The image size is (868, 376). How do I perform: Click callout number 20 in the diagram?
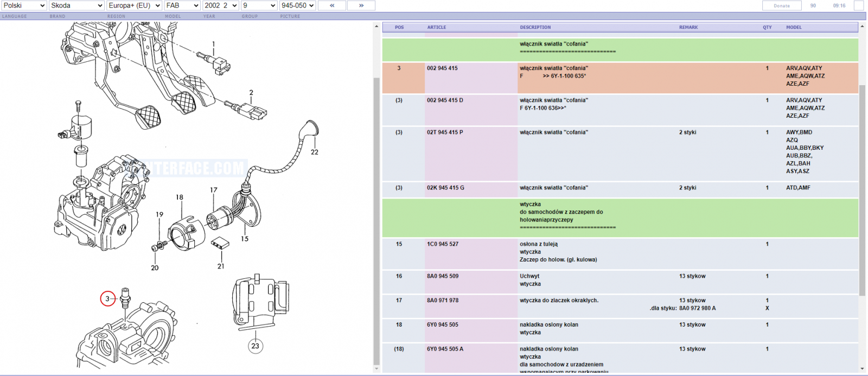click(x=155, y=267)
